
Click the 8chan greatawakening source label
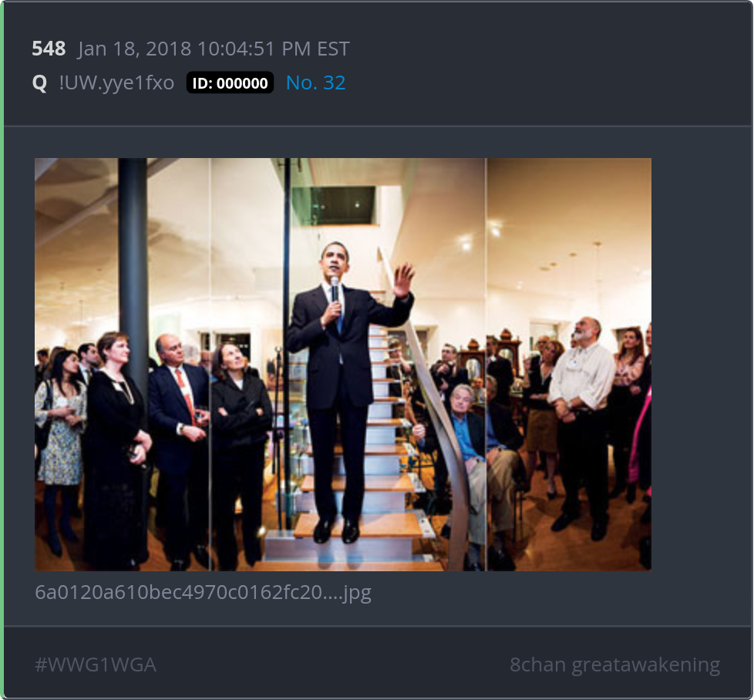[614, 665]
